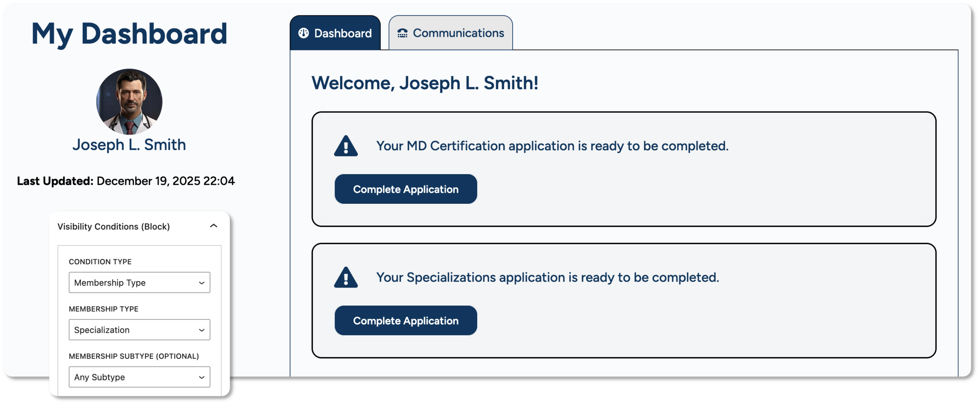
Task: Open the Condition Type dropdown showing Membership Type
Action: click(x=139, y=283)
